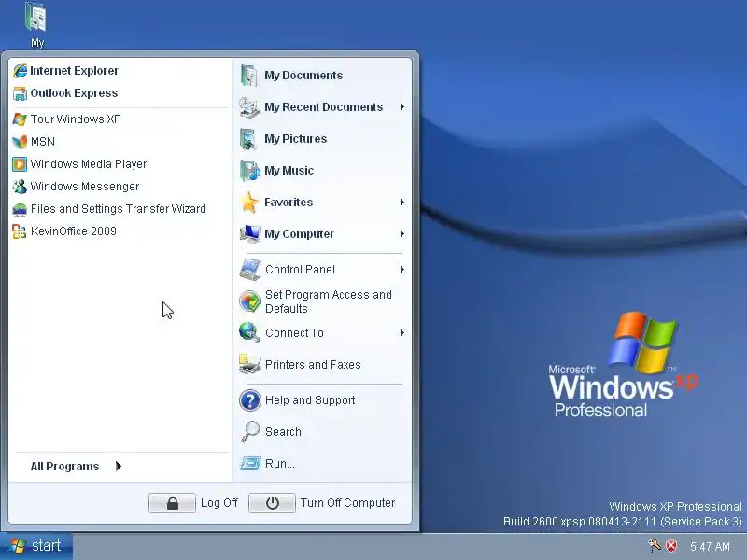The image size is (747, 560).
Task: Click the Tour Windows XP text
Action: point(76,119)
